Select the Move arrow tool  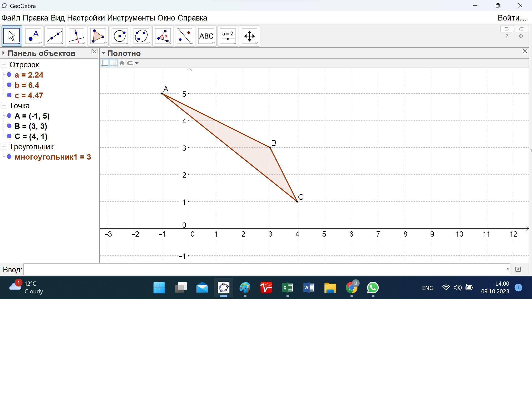(x=11, y=36)
